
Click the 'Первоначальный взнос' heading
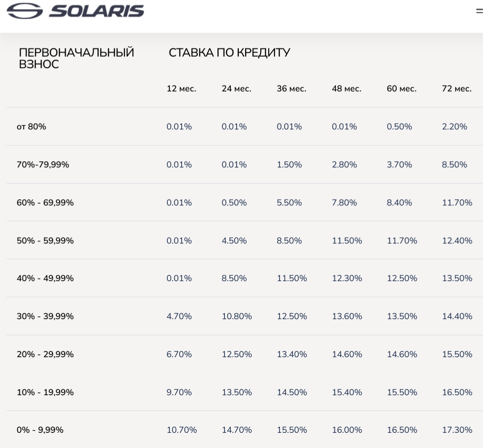tap(76, 58)
